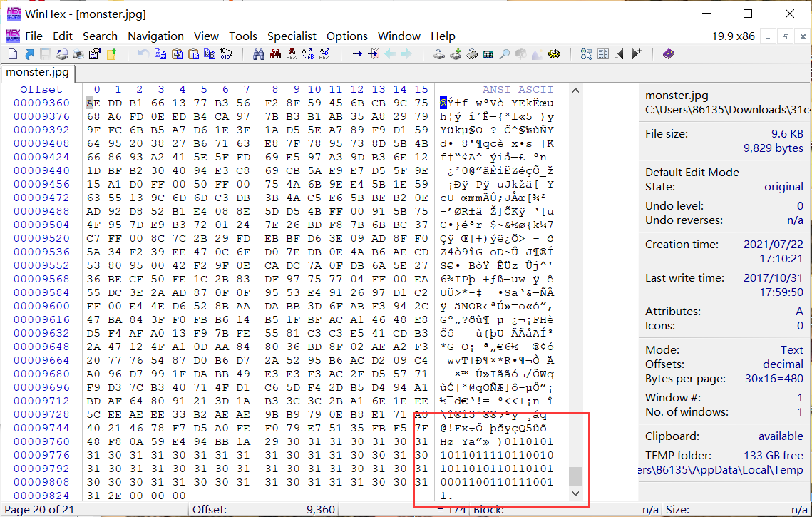Click the Go To Offset arrow icon
The height and width of the screenshot is (517, 812).
pos(356,54)
